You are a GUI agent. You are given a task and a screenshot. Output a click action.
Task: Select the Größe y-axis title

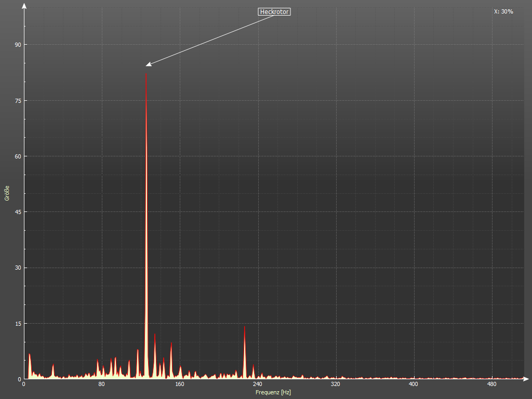7,193
